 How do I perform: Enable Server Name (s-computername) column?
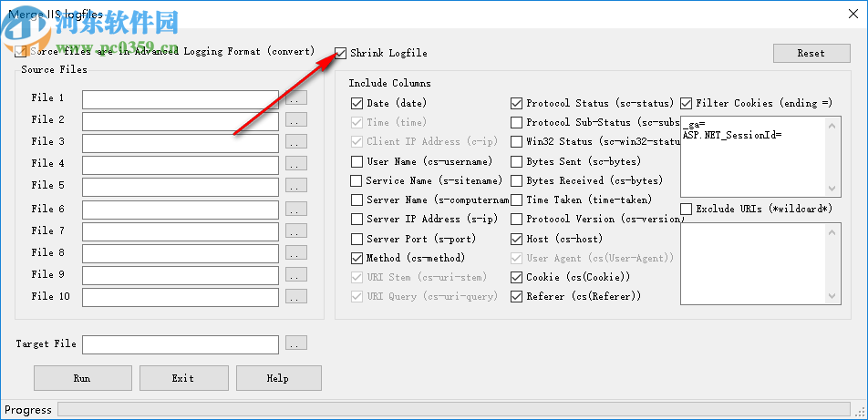[356, 200]
